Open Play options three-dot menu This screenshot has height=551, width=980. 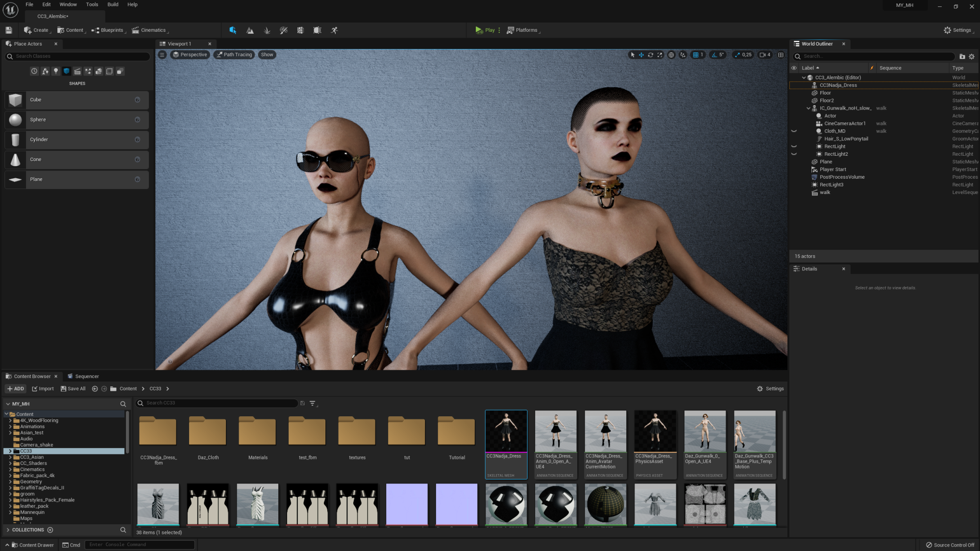(x=499, y=30)
